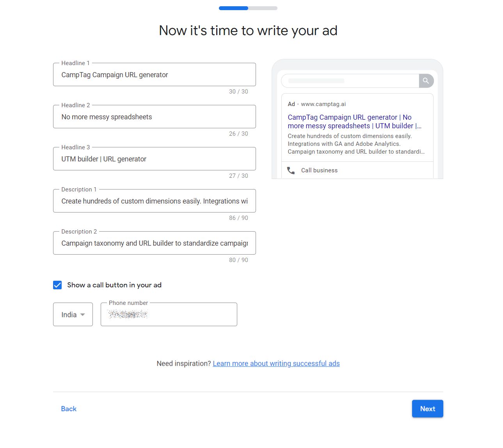Click Call business in the ad preview

pyautogui.click(x=319, y=170)
